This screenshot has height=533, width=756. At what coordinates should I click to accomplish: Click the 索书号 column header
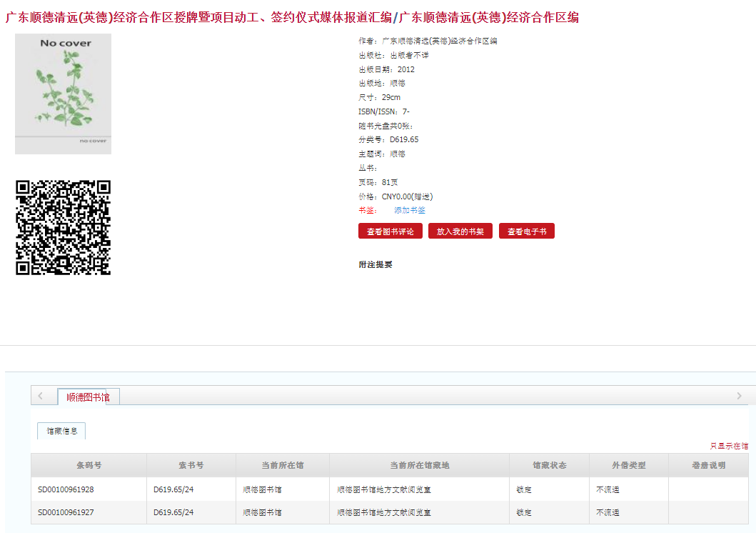click(x=191, y=465)
